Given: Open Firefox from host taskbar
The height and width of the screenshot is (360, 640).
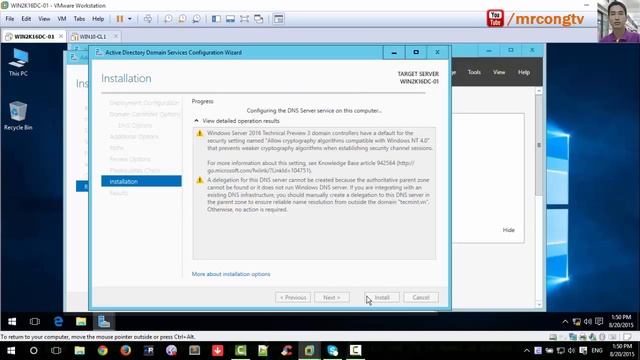Looking at the screenshot, I should [126, 351].
